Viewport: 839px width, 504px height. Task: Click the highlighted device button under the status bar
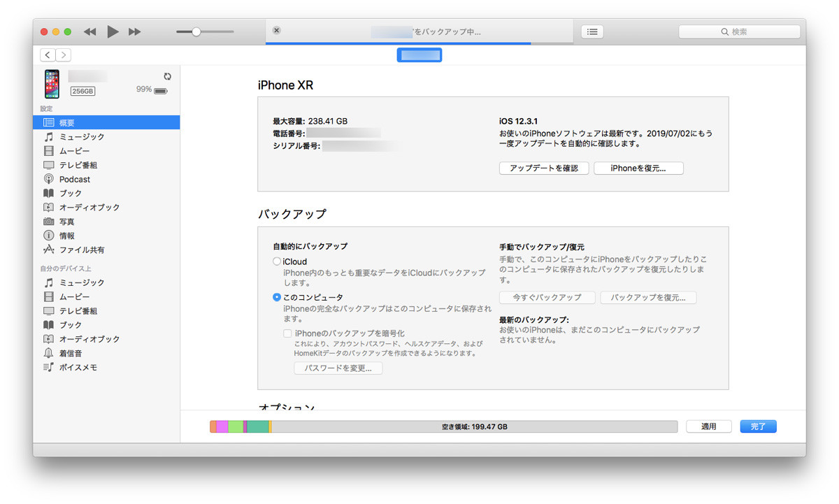pyautogui.click(x=419, y=55)
